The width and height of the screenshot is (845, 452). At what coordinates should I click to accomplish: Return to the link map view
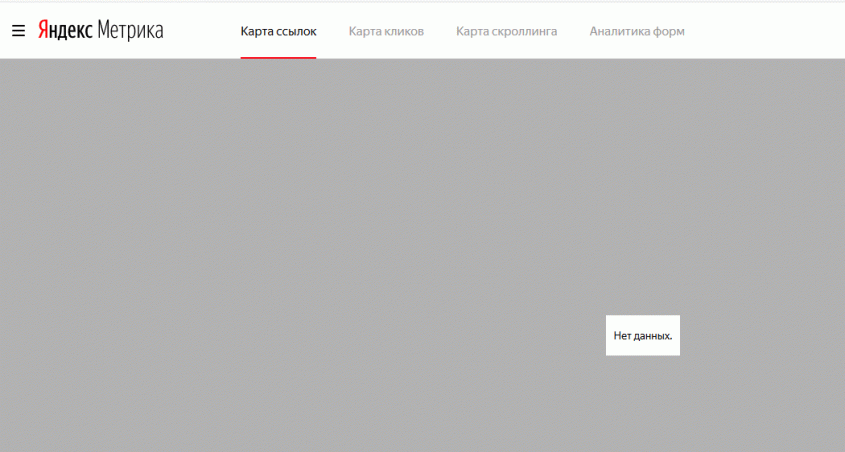[278, 32]
